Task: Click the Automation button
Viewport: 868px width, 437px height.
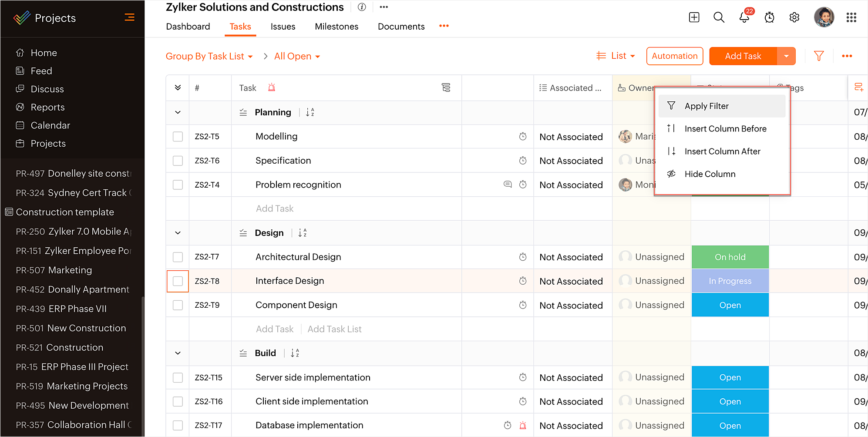Action: 674,56
